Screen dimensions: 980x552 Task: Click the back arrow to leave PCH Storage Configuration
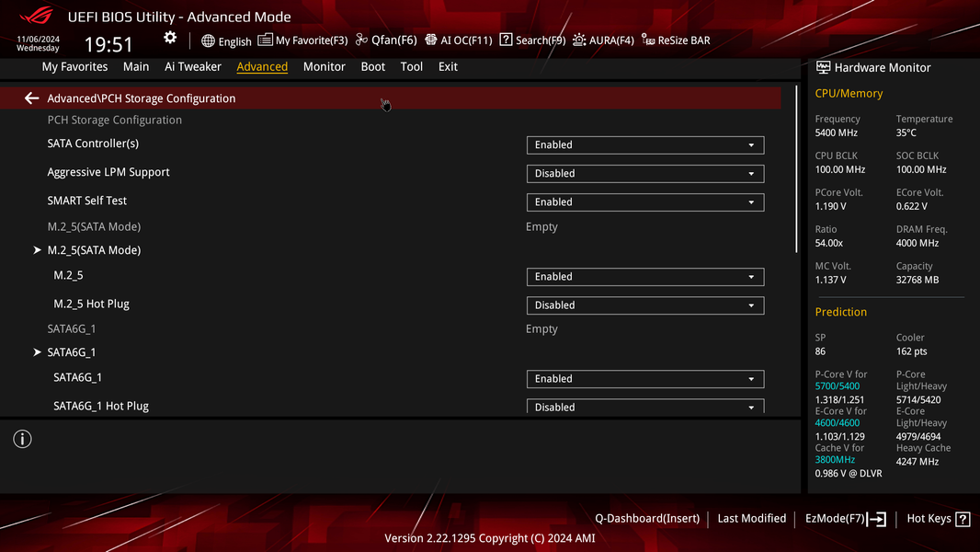[x=31, y=98]
